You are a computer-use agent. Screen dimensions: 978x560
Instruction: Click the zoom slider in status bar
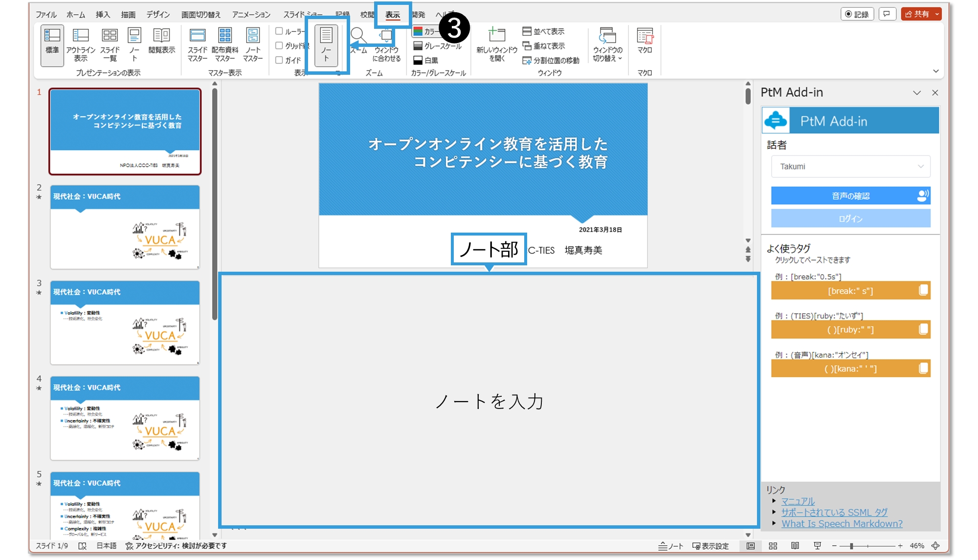pos(851,546)
